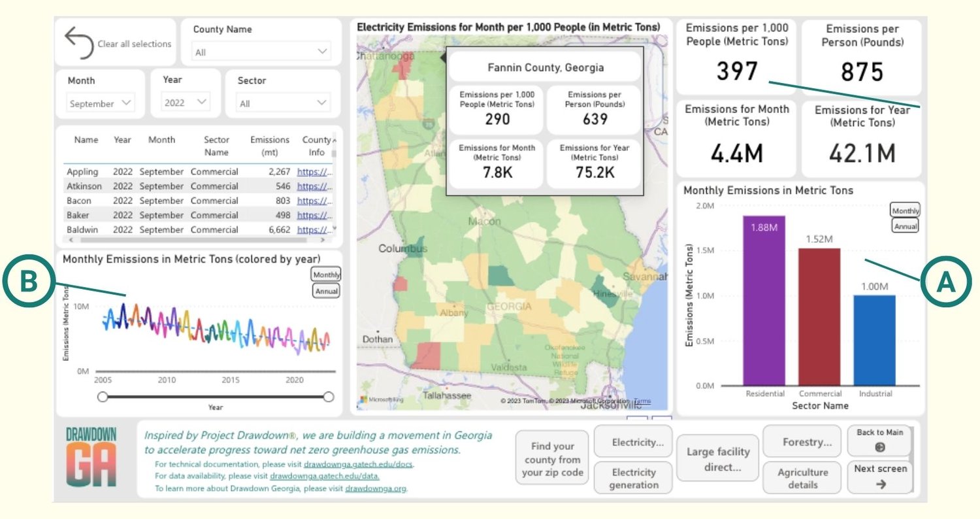Toggle Annual view on the line chart
This screenshot has height=519, width=980.
pyautogui.click(x=325, y=290)
